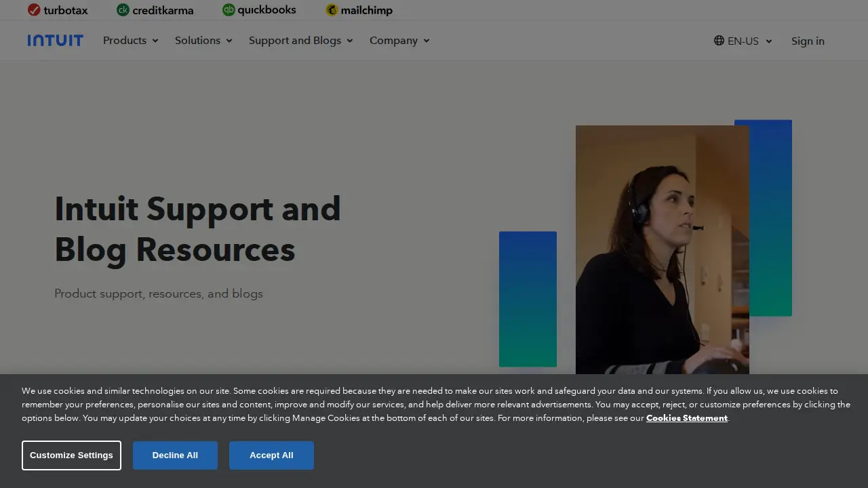Click the quickbooks brand name text

coord(267,10)
